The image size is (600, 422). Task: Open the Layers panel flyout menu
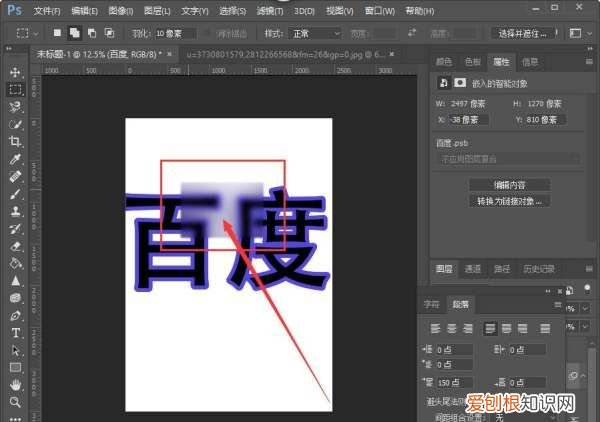pos(589,269)
